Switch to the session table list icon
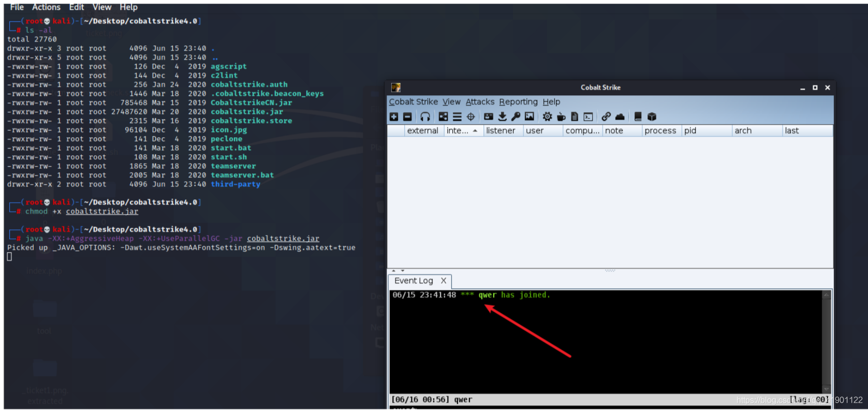The image size is (868, 410). pyautogui.click(x=457, y=117)
